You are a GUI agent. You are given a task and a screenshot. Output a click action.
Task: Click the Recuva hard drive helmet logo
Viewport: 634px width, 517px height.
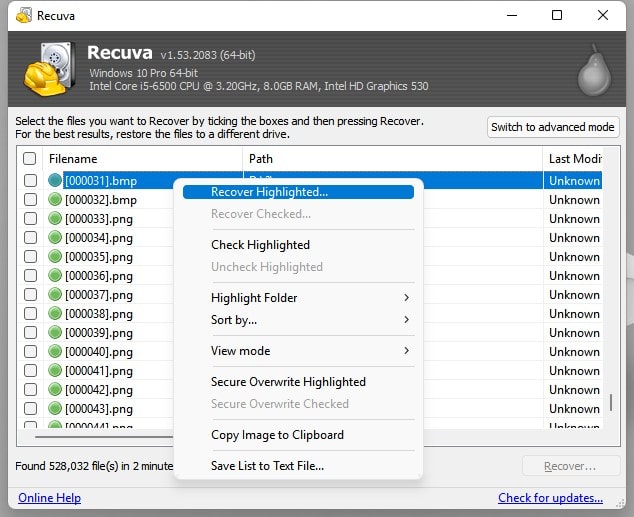49,69
